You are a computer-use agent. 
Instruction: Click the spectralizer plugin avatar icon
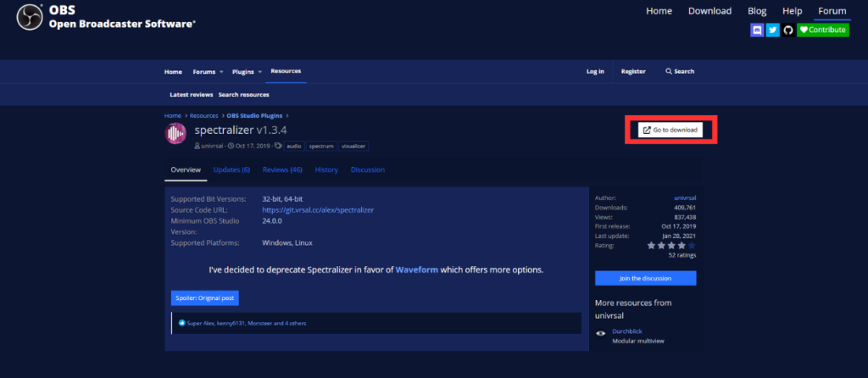pyautogui.click(x=175, y=134)
